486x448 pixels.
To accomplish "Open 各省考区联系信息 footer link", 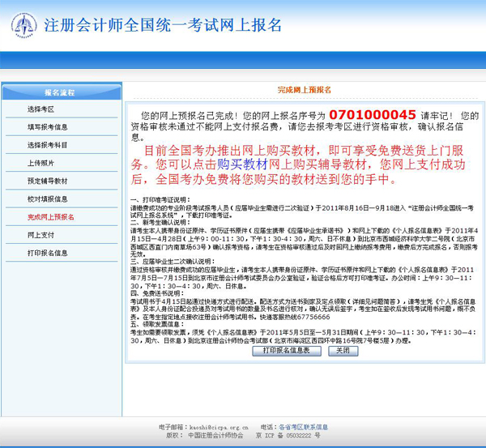I will tap(303, 427).
